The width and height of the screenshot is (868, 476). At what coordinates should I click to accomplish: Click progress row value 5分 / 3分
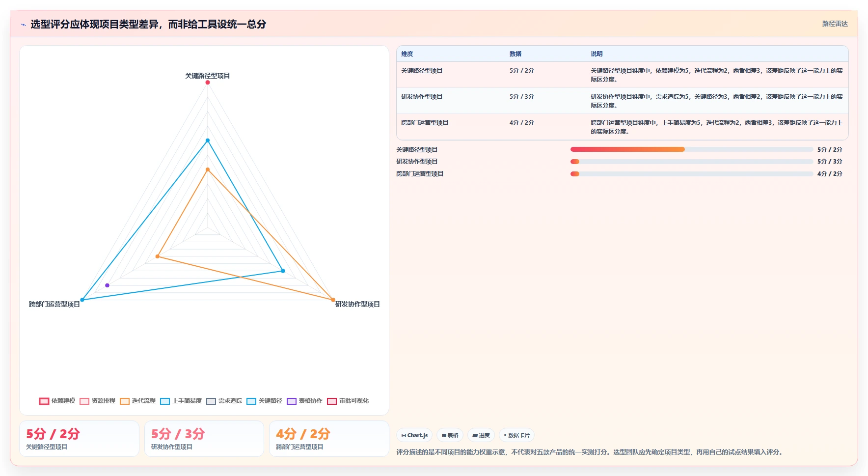click(x=830, y=162)
